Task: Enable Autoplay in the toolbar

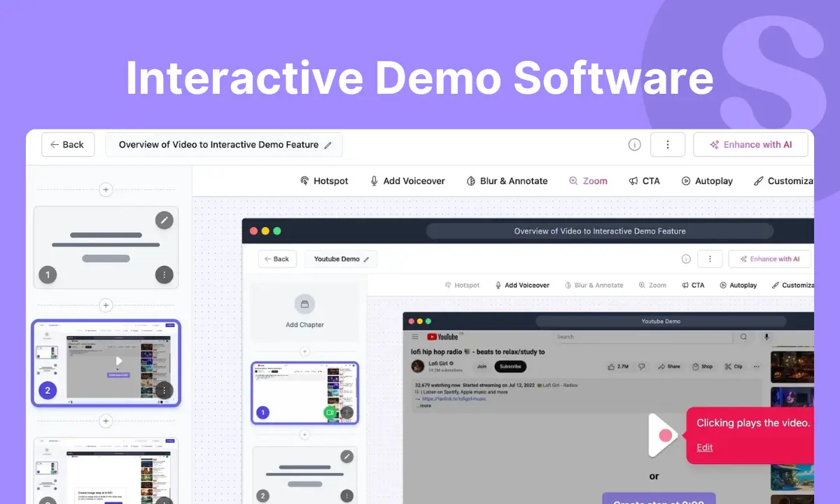Action: click(707, 181)
